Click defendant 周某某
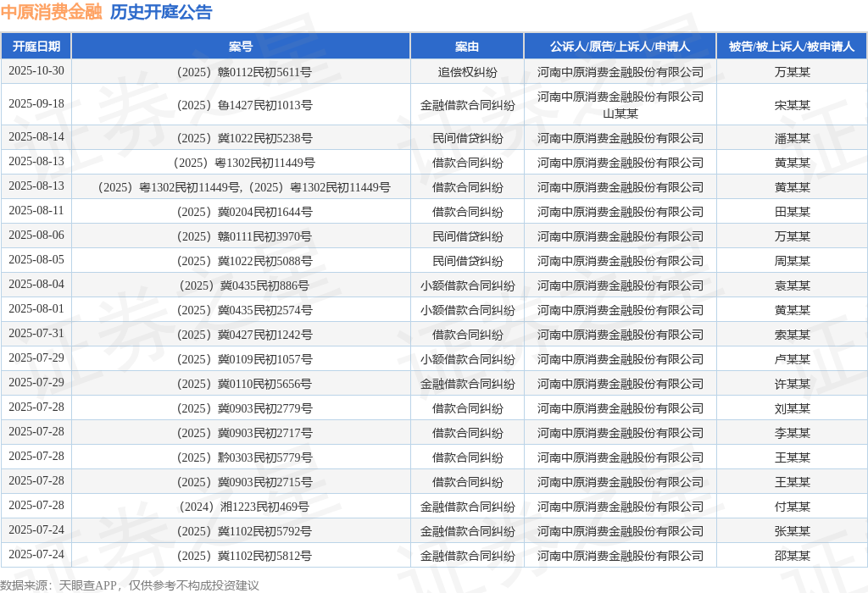This screenshot has height=593, width=868. (793, 261)
